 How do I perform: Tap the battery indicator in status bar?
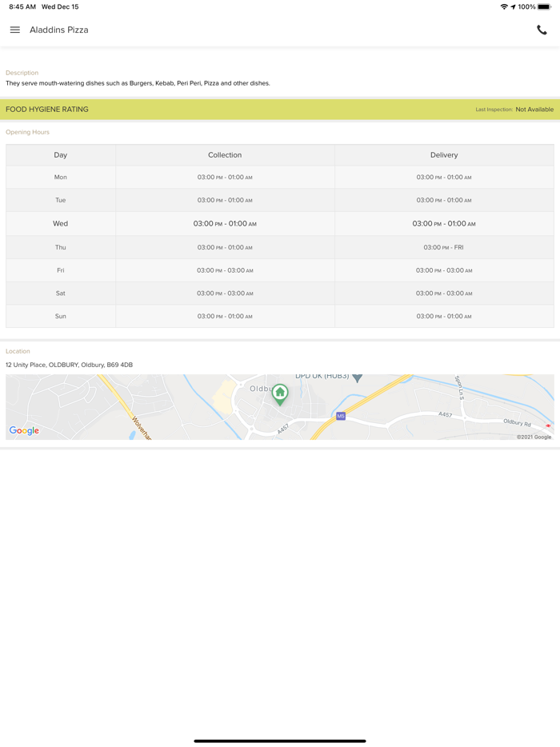pyautogui.click(x=544, y=6)
